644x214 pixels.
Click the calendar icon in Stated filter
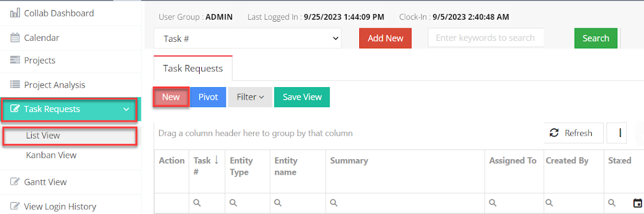[637, 203]
